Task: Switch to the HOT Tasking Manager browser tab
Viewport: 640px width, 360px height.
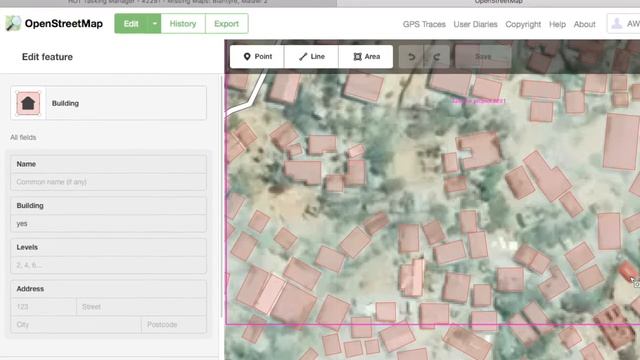Action: click(x=168, y=2)
